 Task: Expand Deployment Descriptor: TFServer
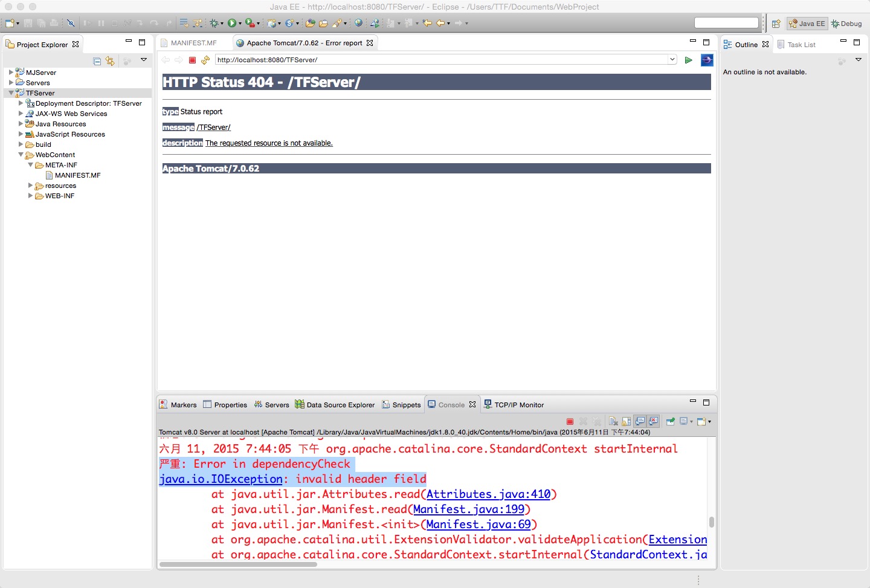click(21, 103)
